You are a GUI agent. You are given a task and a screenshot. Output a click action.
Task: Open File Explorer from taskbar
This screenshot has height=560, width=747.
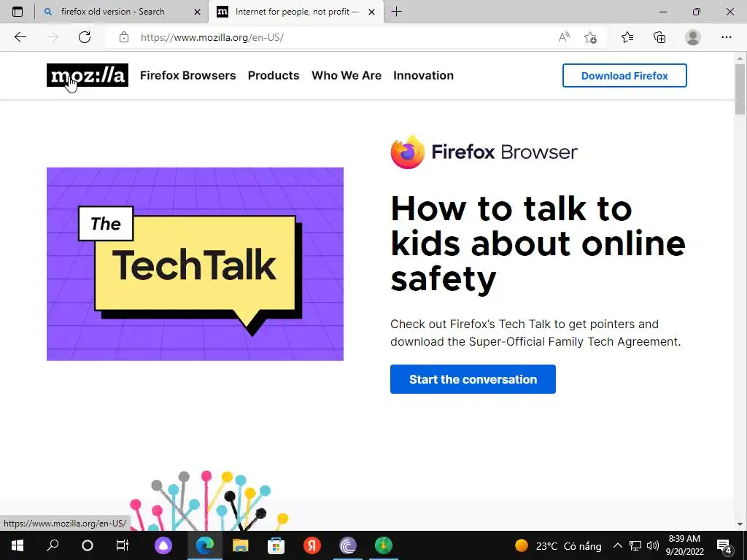click(241, 545)
